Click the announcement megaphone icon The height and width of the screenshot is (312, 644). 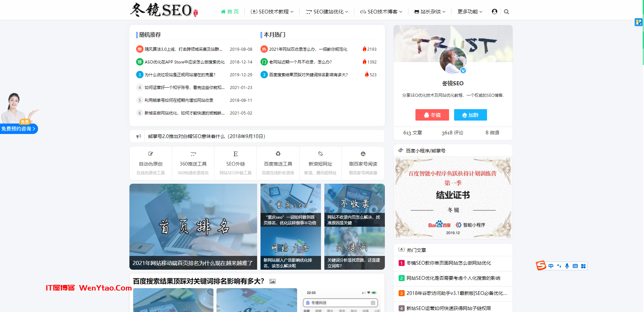(138, 136)
